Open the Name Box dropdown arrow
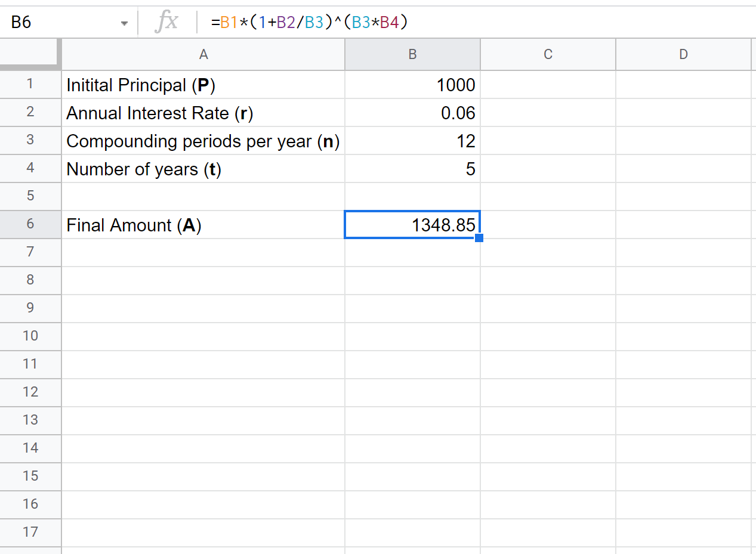This screenshot has width=756, height=554. 125,21
